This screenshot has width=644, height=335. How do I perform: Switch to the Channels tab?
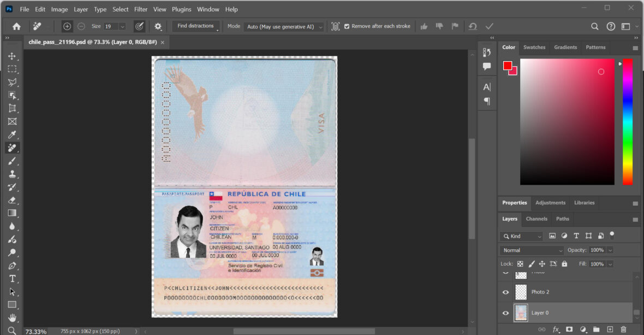536,219
